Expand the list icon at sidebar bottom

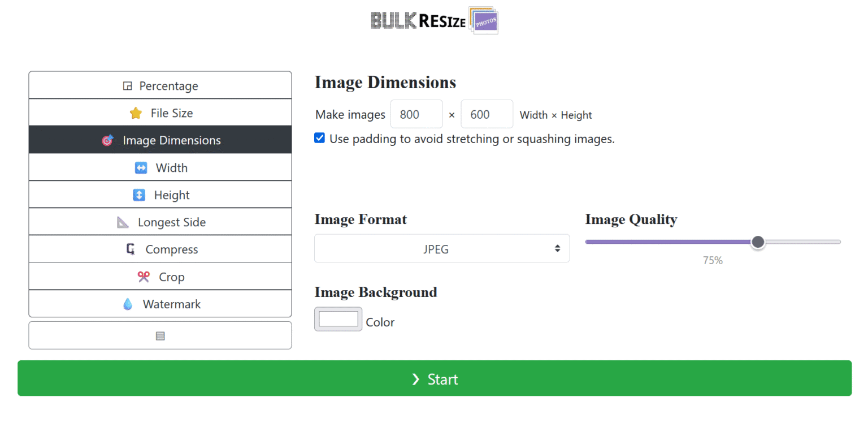[160, 335]
